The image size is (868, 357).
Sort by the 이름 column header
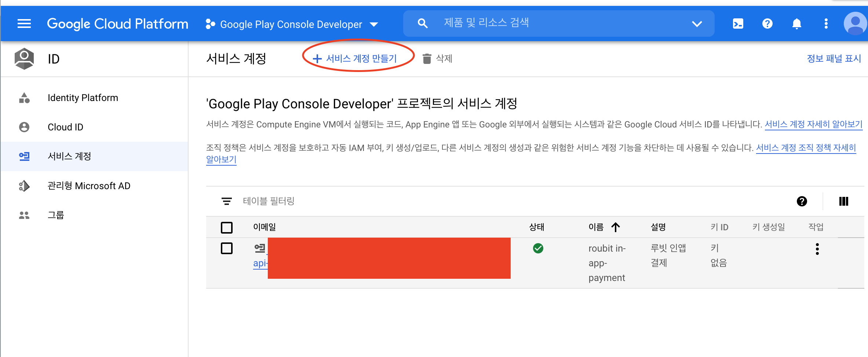pos(596,227)
